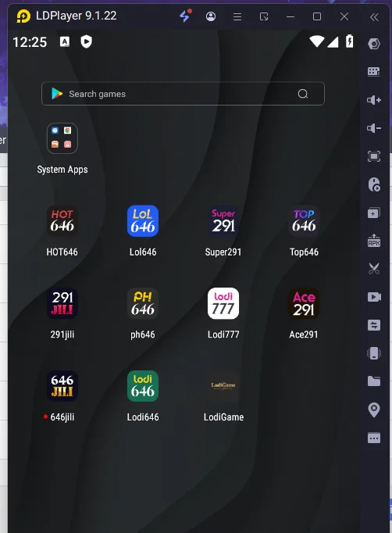Start video recording
392x533 pixels.
click(x=374, y=297)
